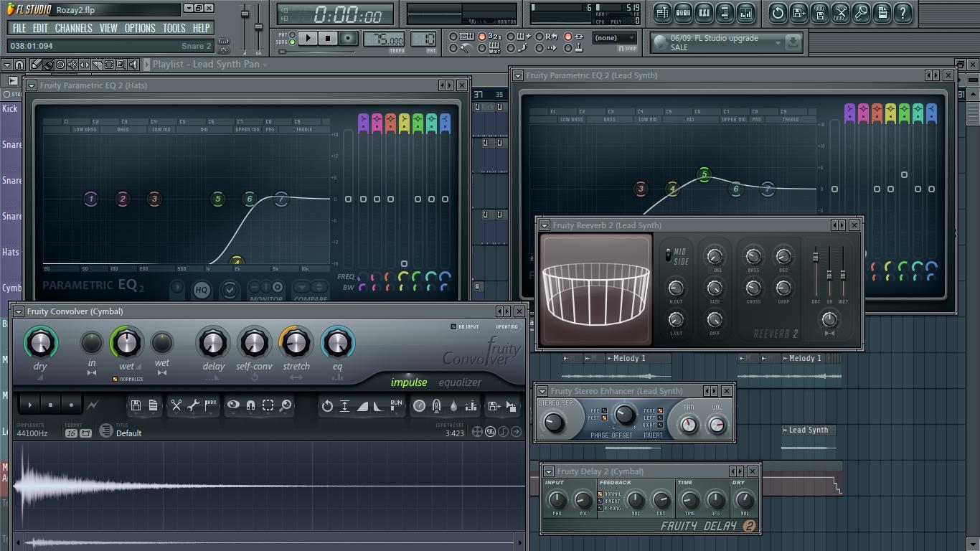Image resolution: width=980 pixels, height=551 pixels.
Task: Select the playlist paint brush tool
Action: pos(48,65)
